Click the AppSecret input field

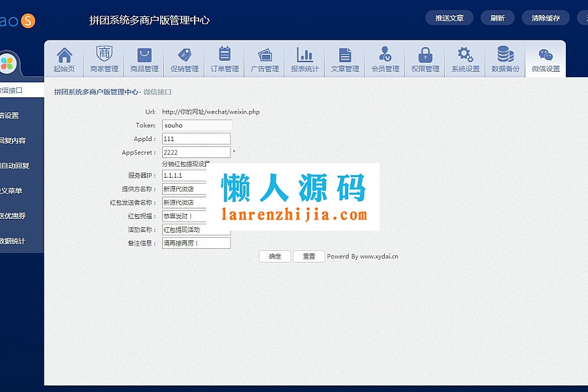196,152
